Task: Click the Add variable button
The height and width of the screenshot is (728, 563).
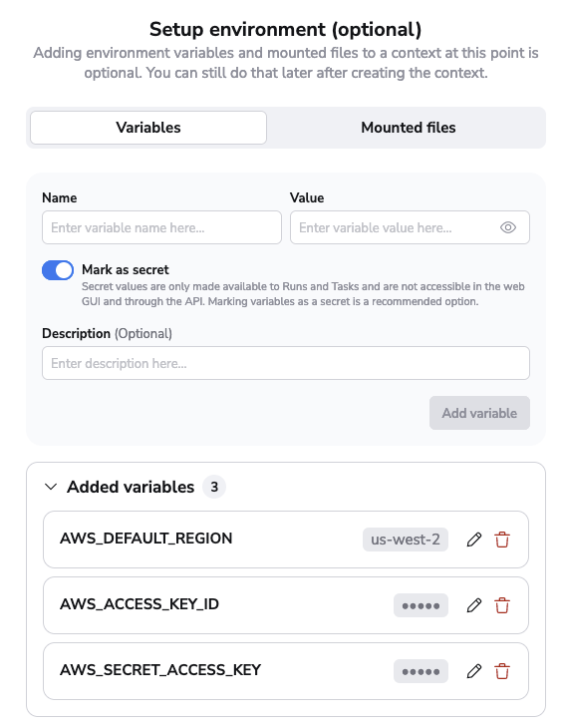Action: (479, 413)
